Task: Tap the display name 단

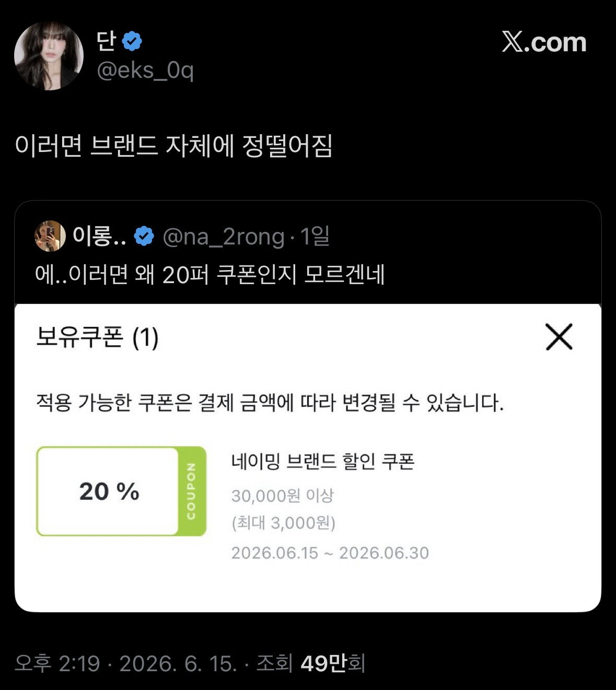Action: pos(106,41)
